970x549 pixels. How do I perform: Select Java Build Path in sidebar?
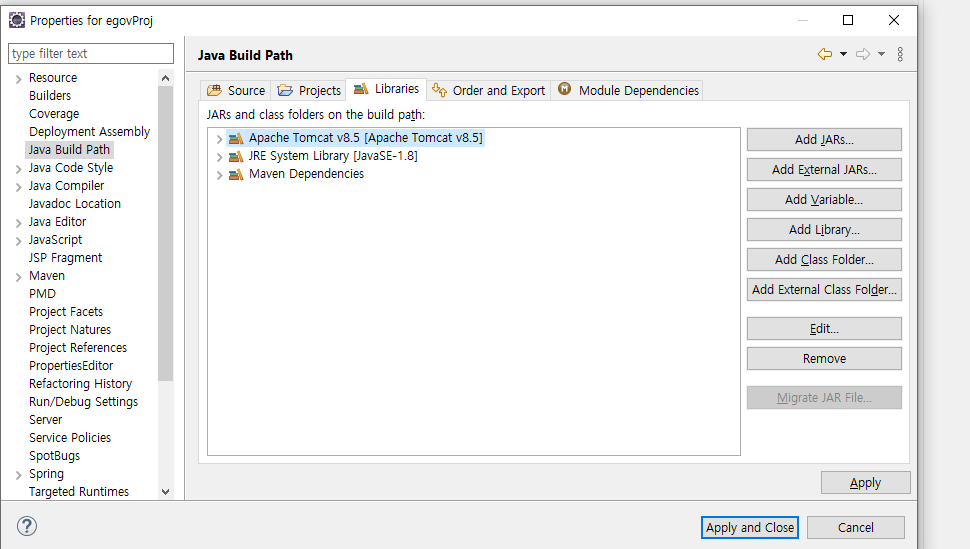click(x=69, y=150)
